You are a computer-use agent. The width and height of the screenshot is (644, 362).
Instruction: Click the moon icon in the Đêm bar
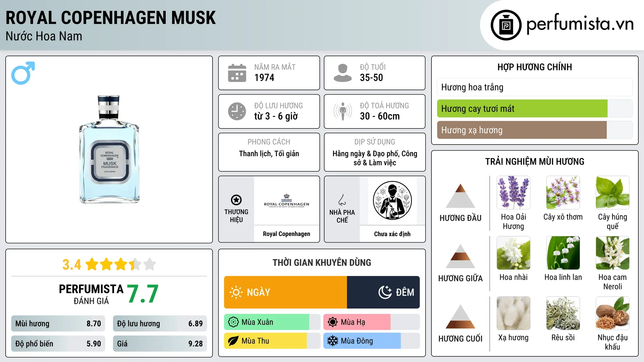pos(385,292)
